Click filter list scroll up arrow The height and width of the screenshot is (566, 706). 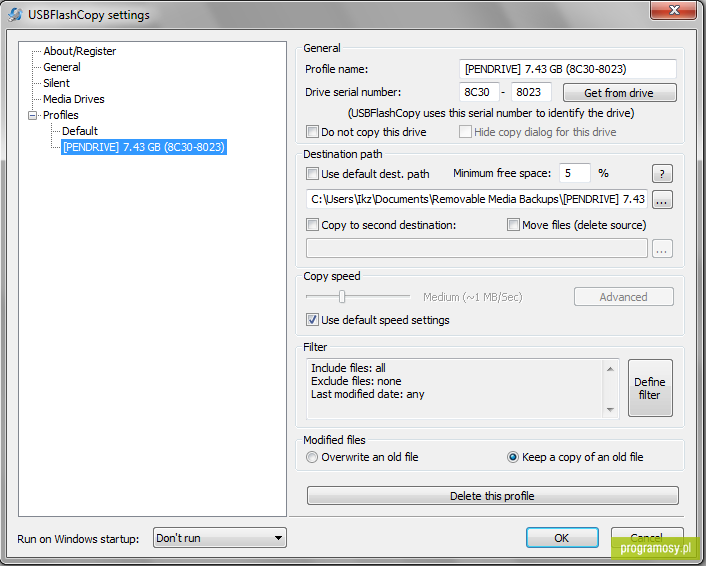click(611, 369)
